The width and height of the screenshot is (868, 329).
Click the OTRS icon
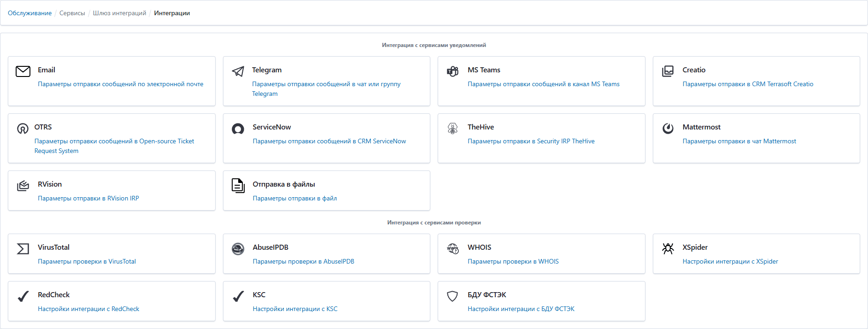pos(23,128)
